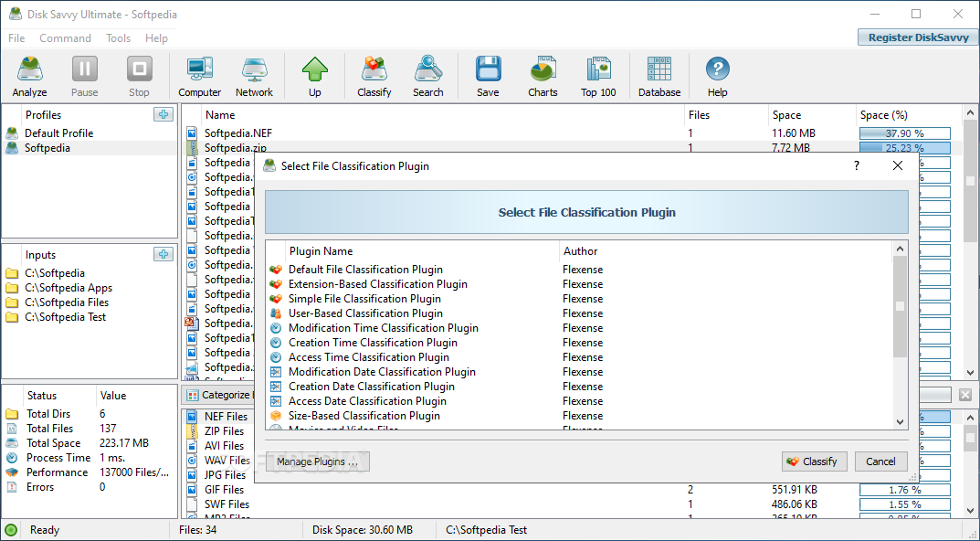Confirm with the dialog's Classify button
Viewport: 980px width, 541px height.
[814, 461]
